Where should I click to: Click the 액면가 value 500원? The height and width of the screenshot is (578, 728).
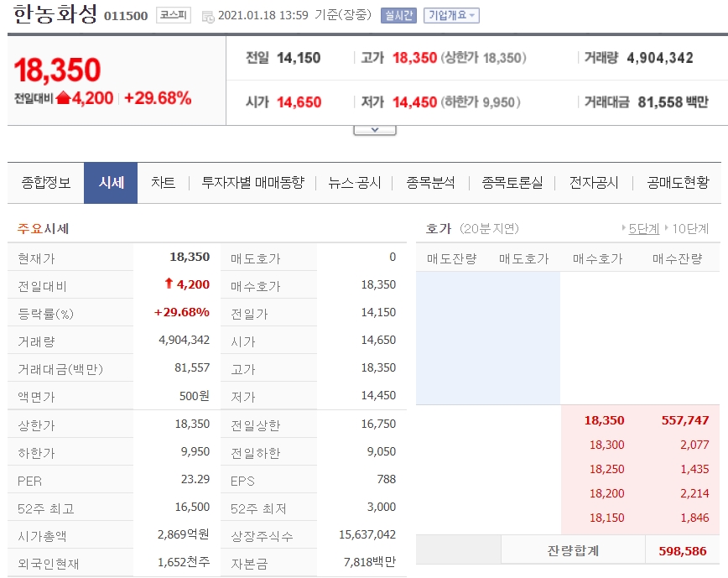click(195, 396)
